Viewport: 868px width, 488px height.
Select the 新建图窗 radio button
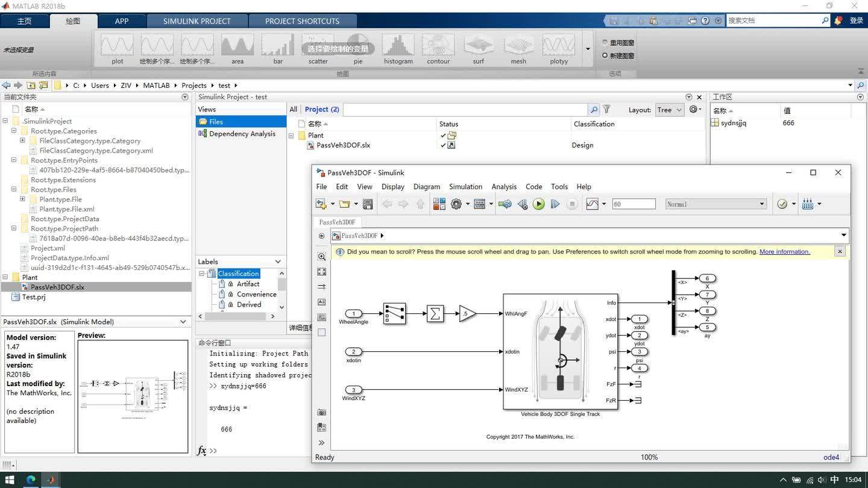(605, 55)
